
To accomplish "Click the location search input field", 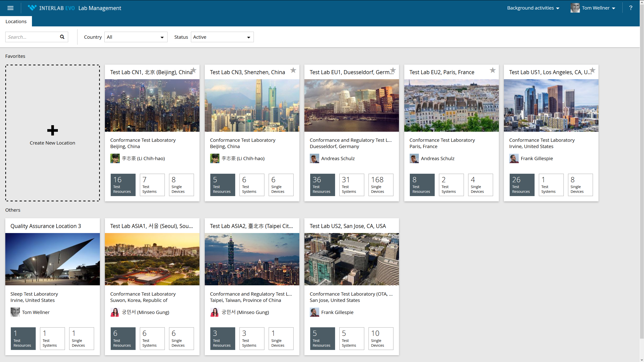I will pyautogui.click(x=31, y=37).
